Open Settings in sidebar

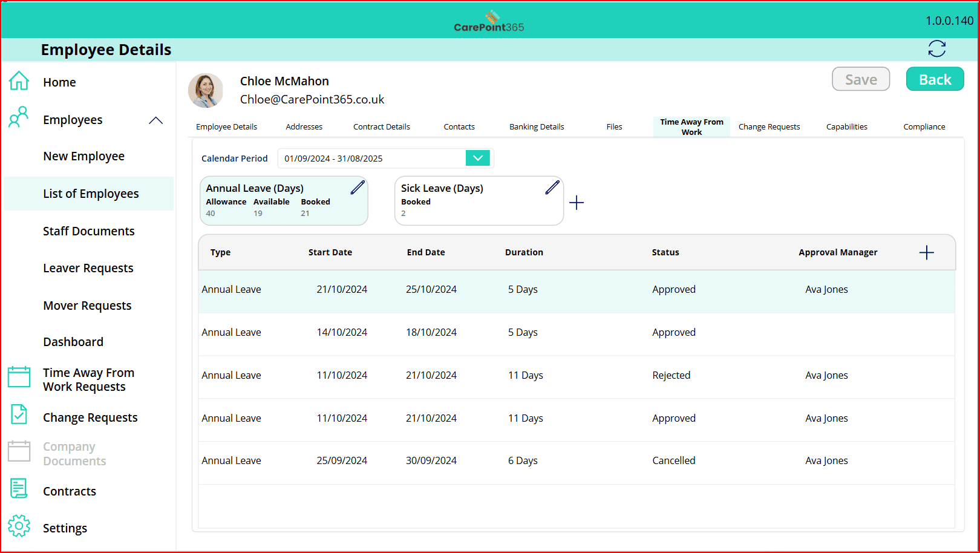(65, 528)
